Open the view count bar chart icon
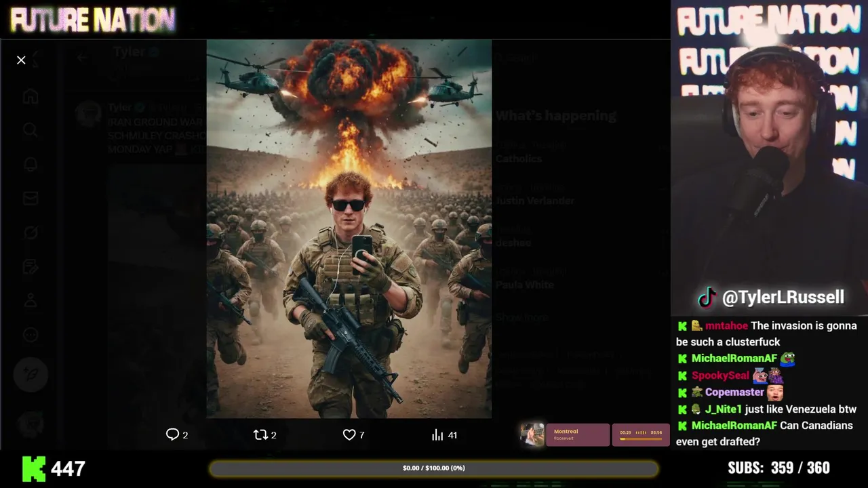This screenshot has width=868, height=488. pyautogui.click(x=437, y=434)
